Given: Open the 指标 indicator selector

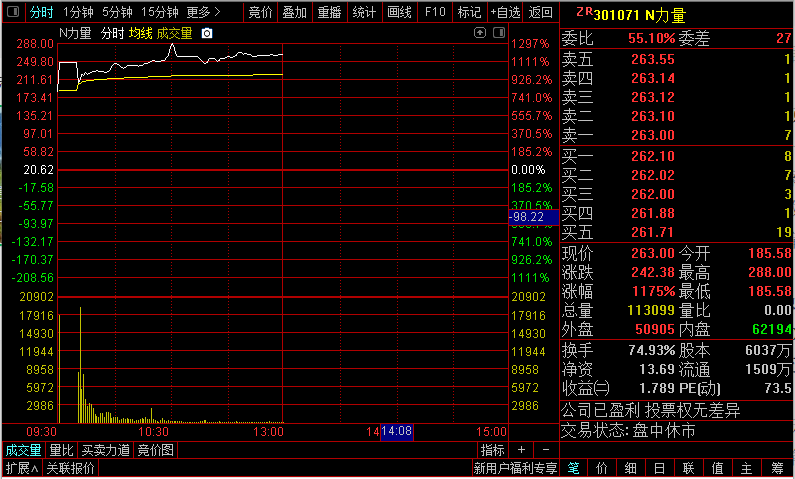Looking at the screenshot, I should [x=492, y=450].
